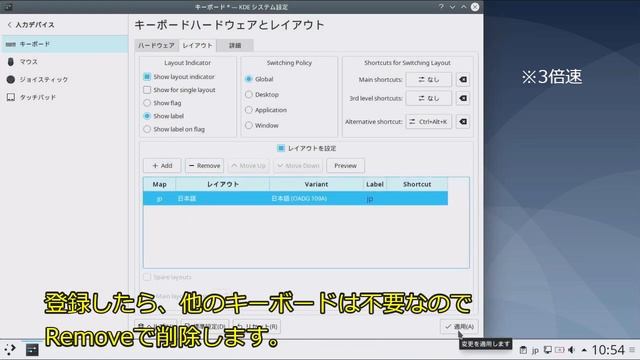Switch to the 詳細 tab
640x360 pixels.
click(x=235, y=45)
